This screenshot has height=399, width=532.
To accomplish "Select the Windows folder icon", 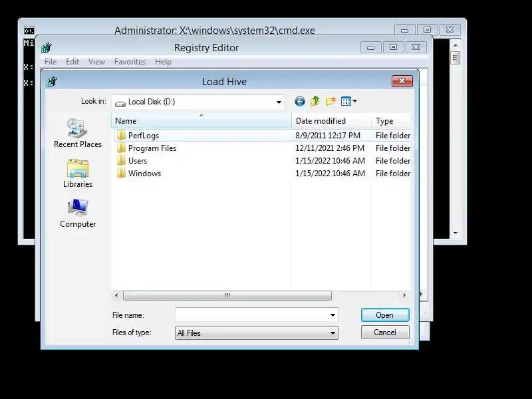I will [121, 173].
